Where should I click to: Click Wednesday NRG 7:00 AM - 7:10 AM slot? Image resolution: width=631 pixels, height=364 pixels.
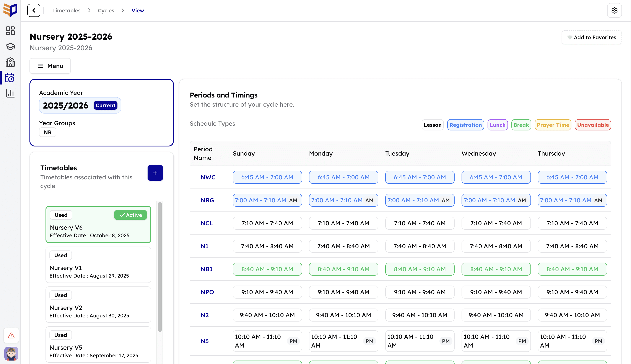tap(496, 200)
